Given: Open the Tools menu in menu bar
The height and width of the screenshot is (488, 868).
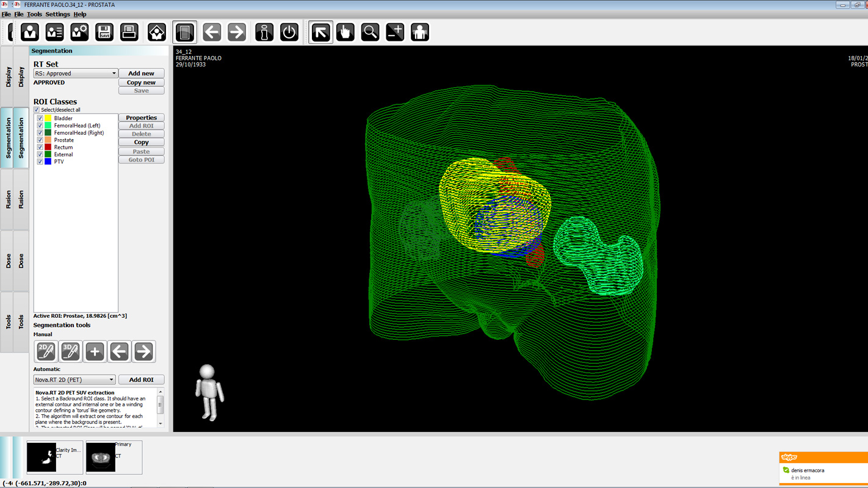Looking at the screenshot, I should coord(35,14).
